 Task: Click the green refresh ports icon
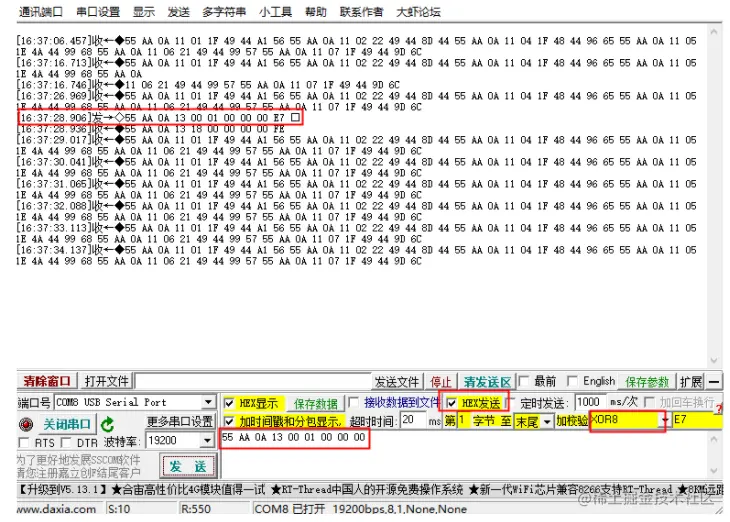click(108, 424)
